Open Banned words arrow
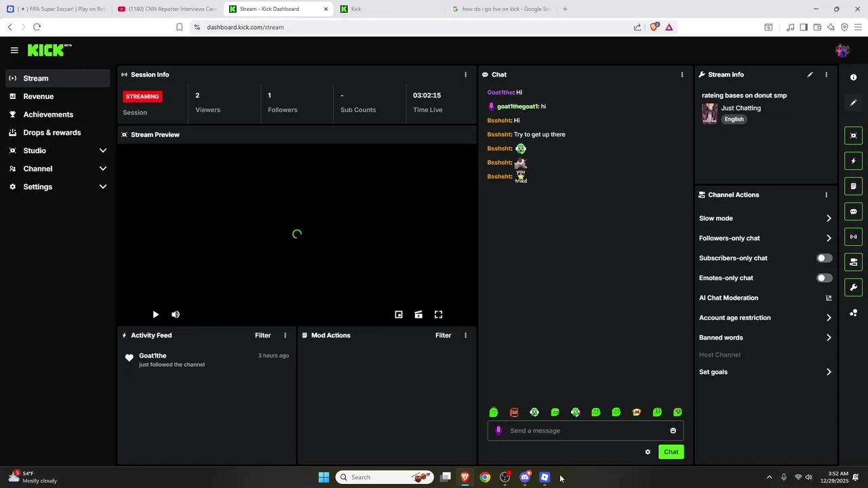The width and height of the screenshot is (868, 488). click(x=829, y=338)
